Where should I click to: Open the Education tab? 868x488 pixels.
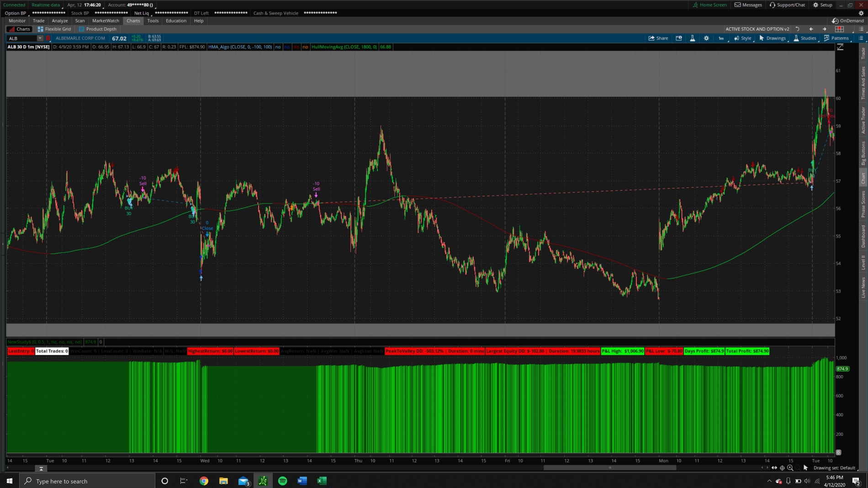click(x=176, y=21)
